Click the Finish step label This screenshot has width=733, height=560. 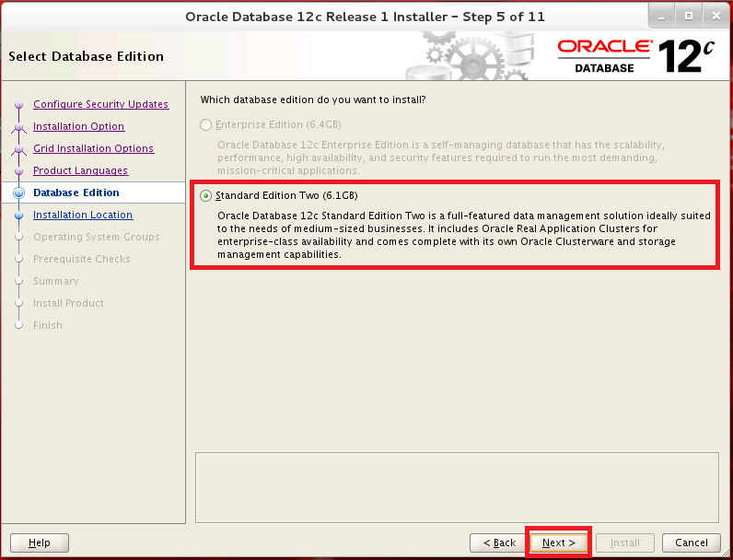tap(48, 325)
